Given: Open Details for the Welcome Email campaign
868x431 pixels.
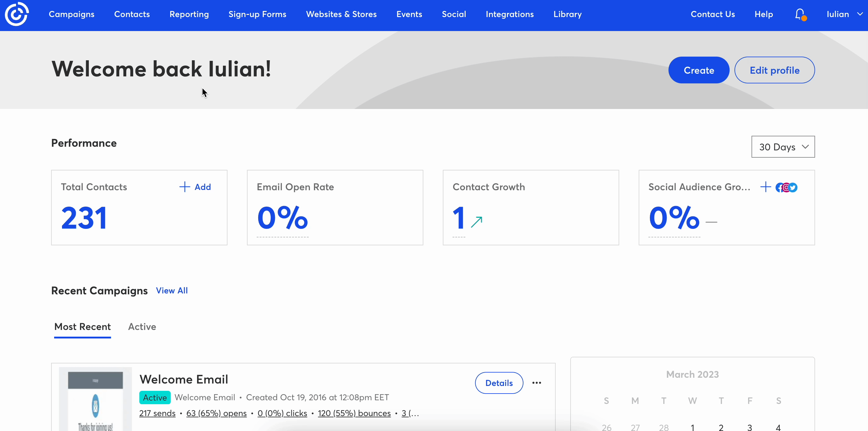Looking at the screenshot, I should [x=499, y=383].
